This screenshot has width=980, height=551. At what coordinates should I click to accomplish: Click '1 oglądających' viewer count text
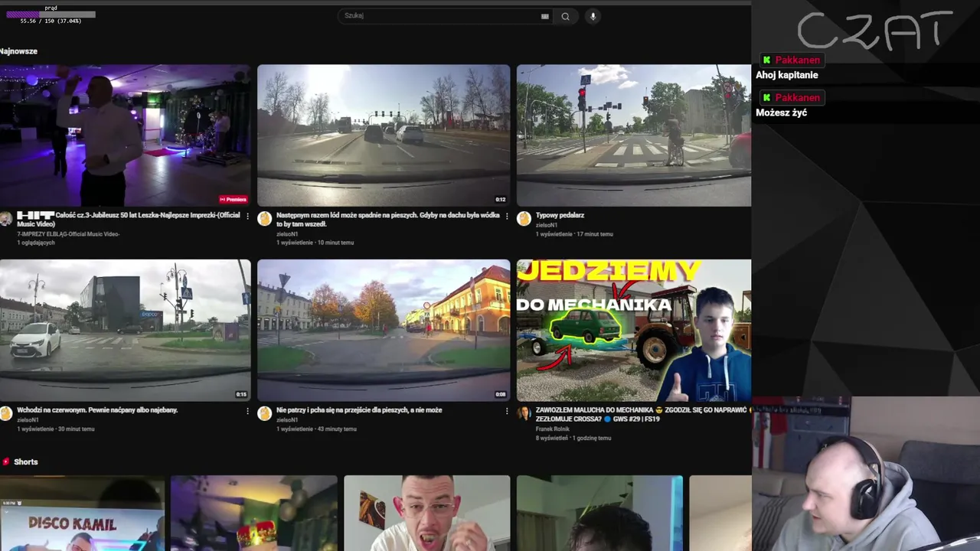coord(36,243)
